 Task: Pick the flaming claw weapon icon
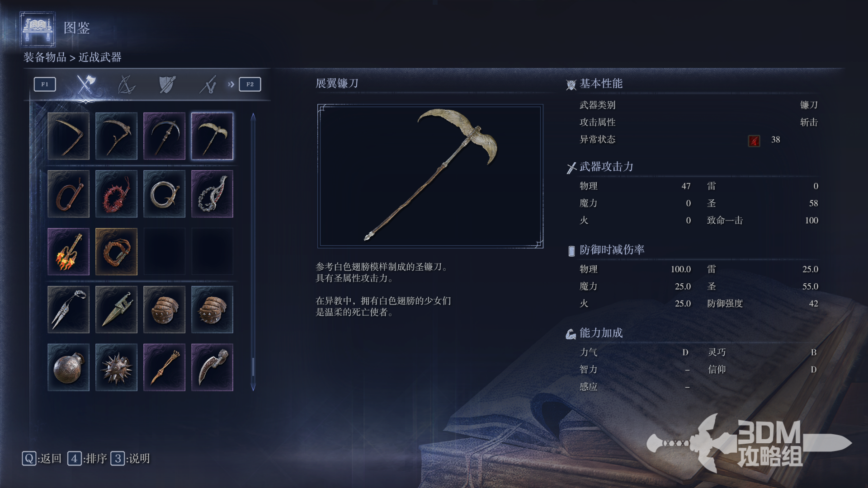point(69,252)
